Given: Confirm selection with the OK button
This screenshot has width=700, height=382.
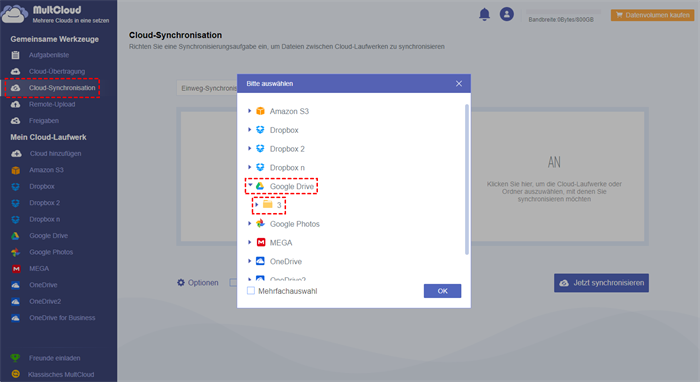Looking at the screenshot, I should pos(442,291).
